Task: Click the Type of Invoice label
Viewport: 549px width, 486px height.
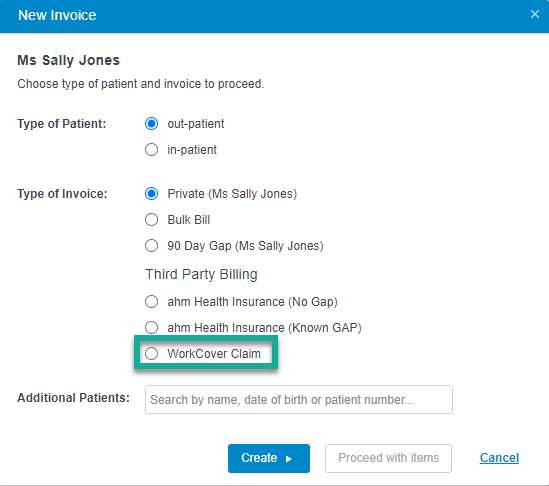Action: 62,194
